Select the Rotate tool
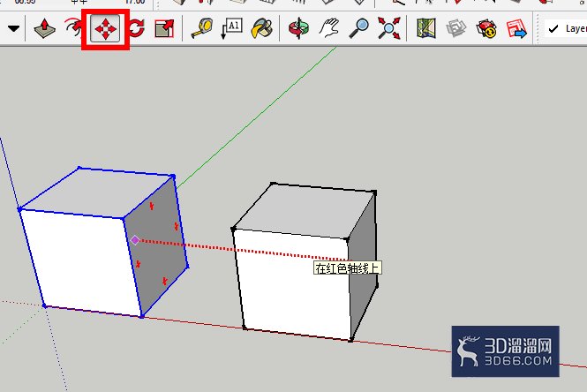Viewport: 587px width, 392px height. [x=137, y=28]
